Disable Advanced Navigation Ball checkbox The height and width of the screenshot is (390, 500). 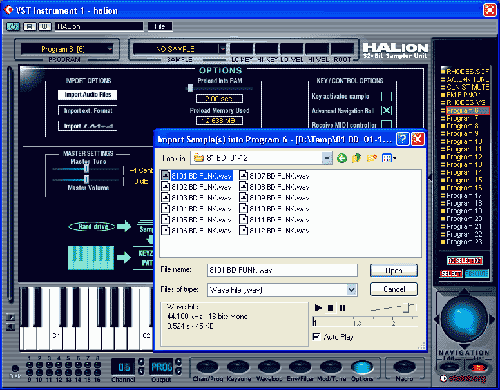[x=386, y=110]
